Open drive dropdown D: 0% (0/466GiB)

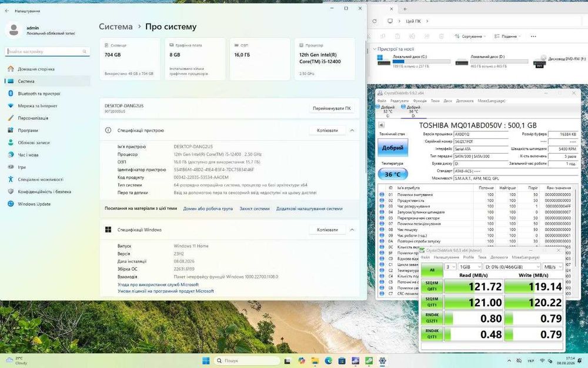coord(512,267)
